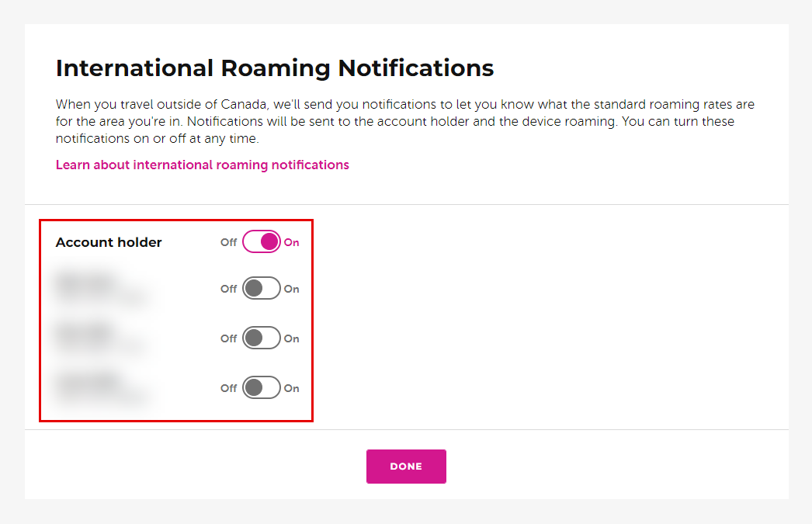The width and height of the screenshot is (812, 524).
Task: Click the On label next to the second toggle
Action: [293, 288]
